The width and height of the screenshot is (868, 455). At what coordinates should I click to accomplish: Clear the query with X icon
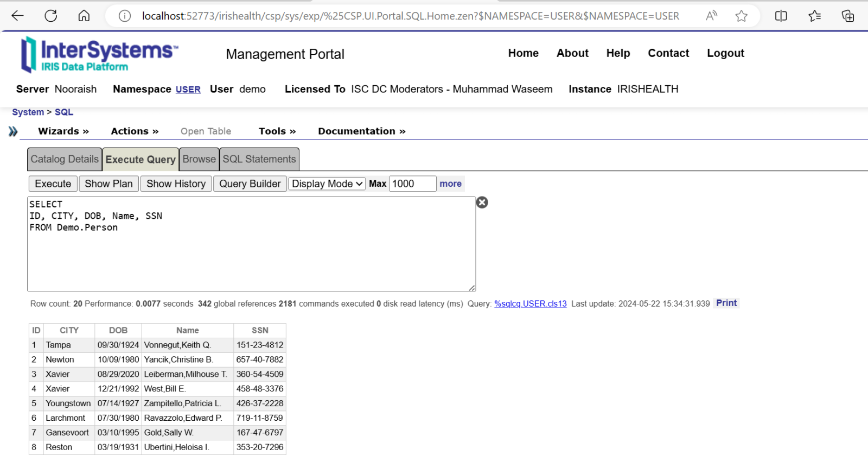point(482,203)
